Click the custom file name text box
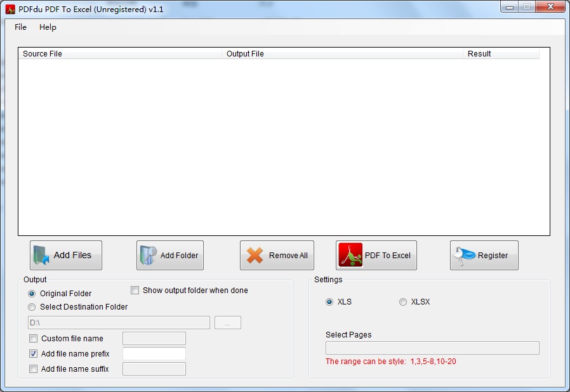 [154, 338]
